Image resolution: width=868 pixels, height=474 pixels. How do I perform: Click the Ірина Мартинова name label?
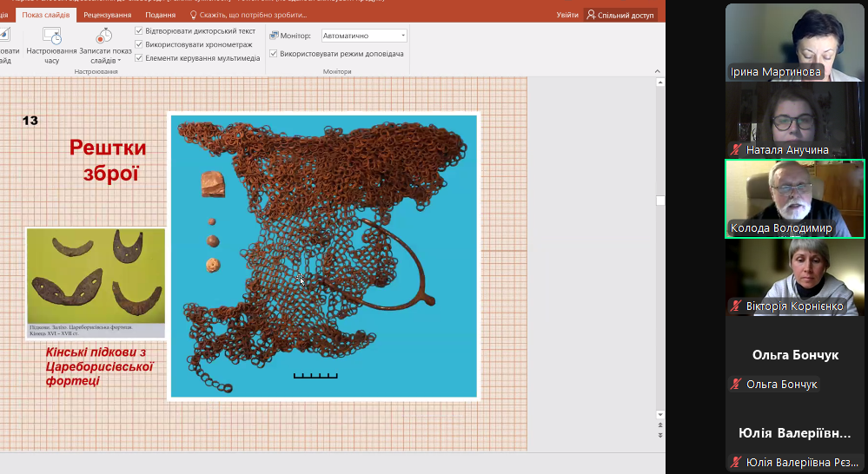coord(776,72)
